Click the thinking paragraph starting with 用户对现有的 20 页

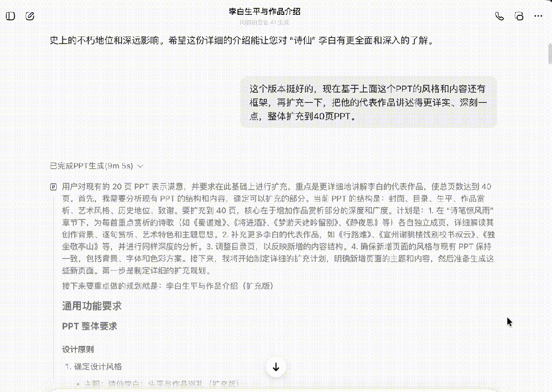pos(276,229)
